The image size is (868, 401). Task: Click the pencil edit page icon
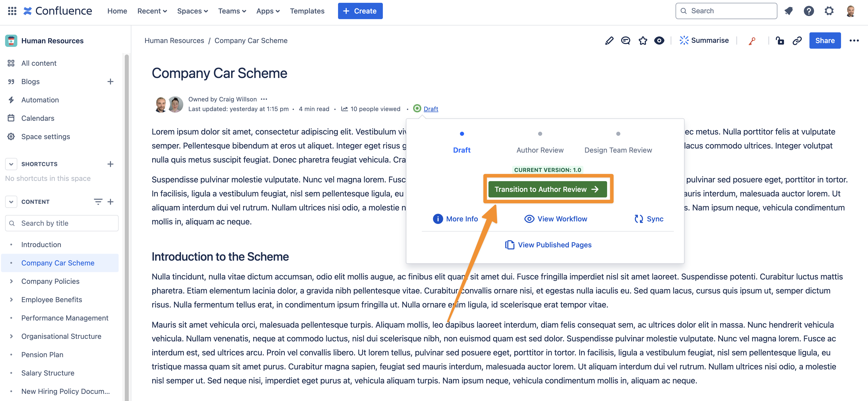609,41
